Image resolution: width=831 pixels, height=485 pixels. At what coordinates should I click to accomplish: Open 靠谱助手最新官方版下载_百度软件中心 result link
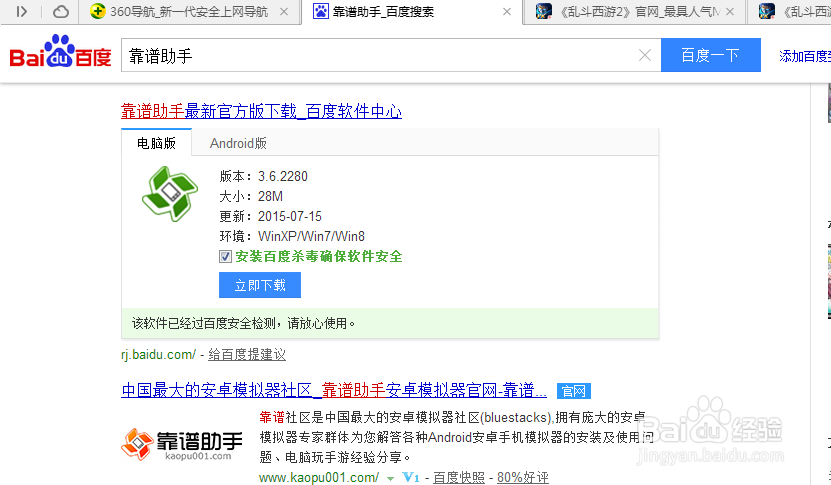pyautogui.click(x=261, y=111)
